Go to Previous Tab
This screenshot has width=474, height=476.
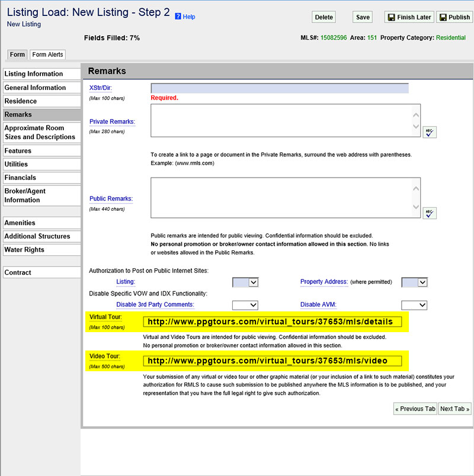point(415,409)
